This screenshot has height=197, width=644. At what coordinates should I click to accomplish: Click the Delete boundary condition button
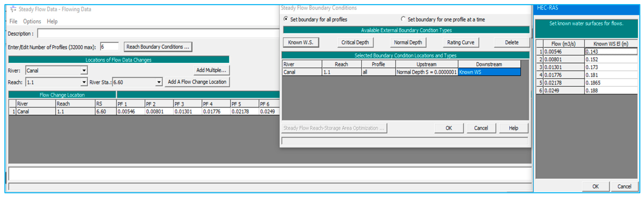click(512, 42)
